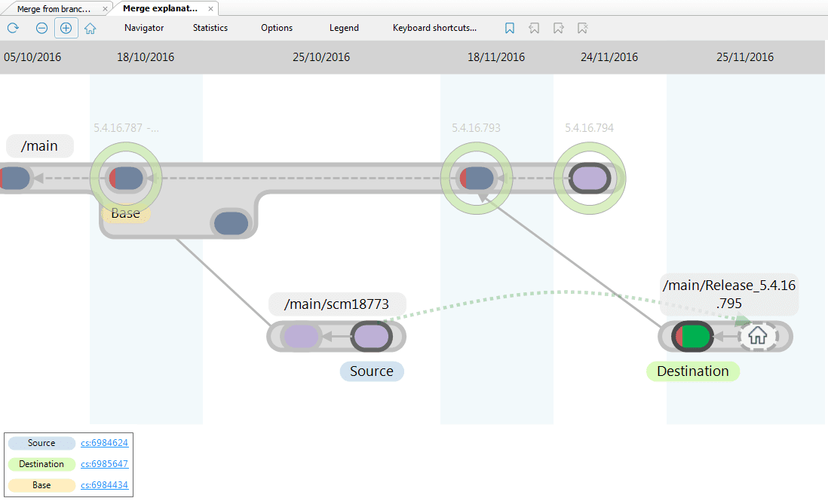The height and width of the screenshot is (504, 828).
Task: Click the home icon in the toolbar
Action: [90, 28]
